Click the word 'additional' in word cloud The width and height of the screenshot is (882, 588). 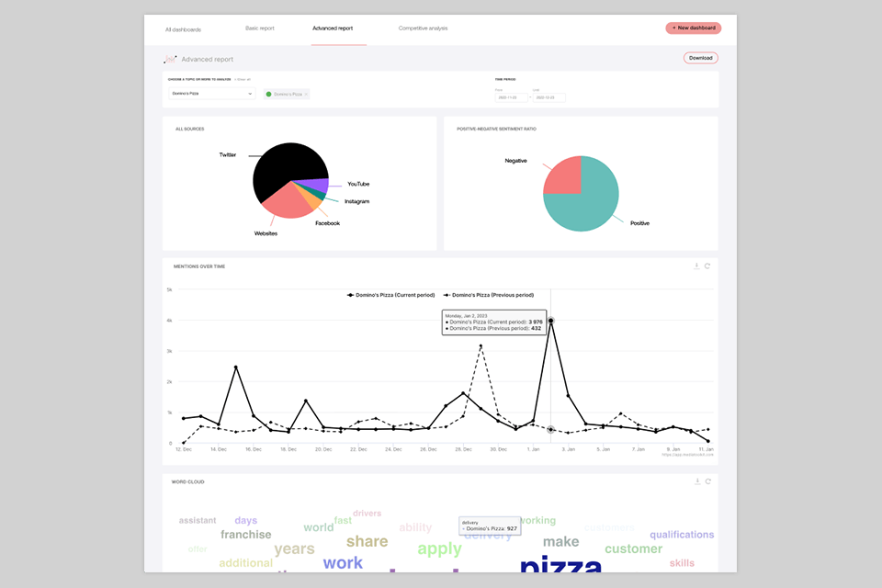coord(246,562)
